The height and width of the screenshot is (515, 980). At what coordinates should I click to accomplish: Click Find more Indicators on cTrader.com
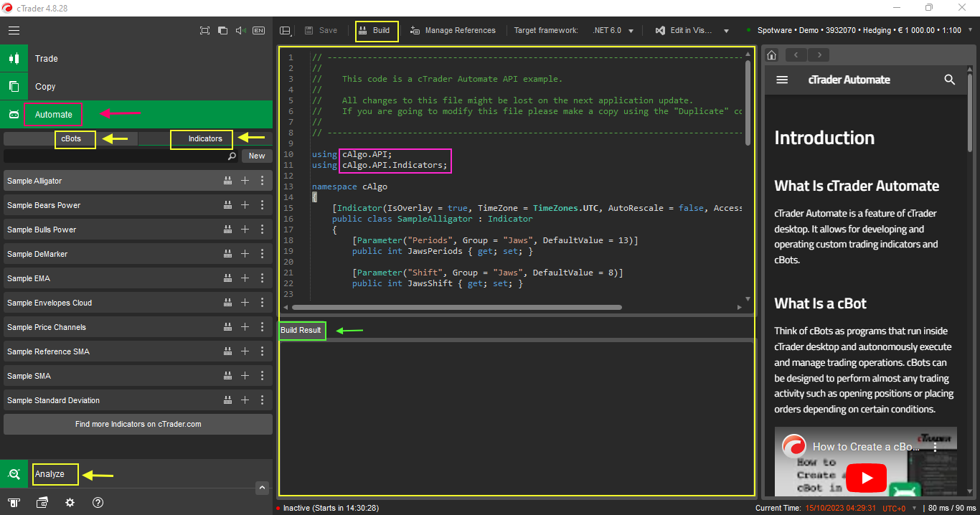138,424
